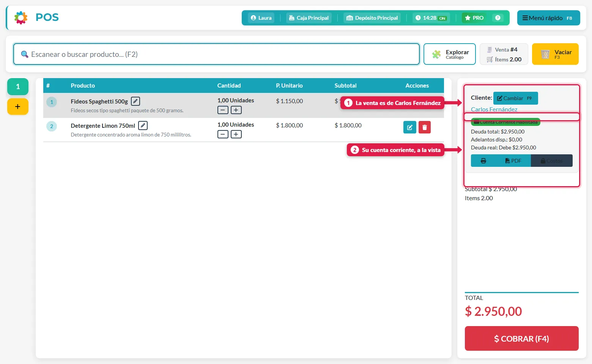The image size is (592, 364).
Task: Select the $ 1.150,00 unit price cell
Action: 290,101
